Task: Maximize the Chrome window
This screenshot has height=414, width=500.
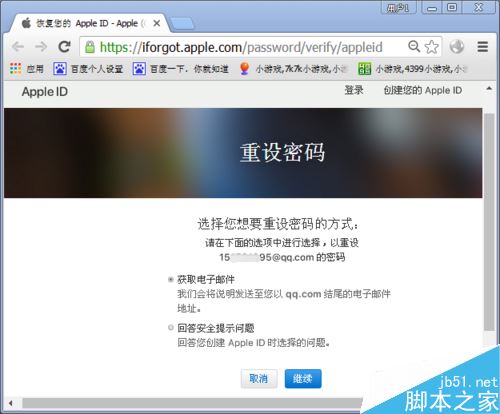Action: tap(452, 7)
